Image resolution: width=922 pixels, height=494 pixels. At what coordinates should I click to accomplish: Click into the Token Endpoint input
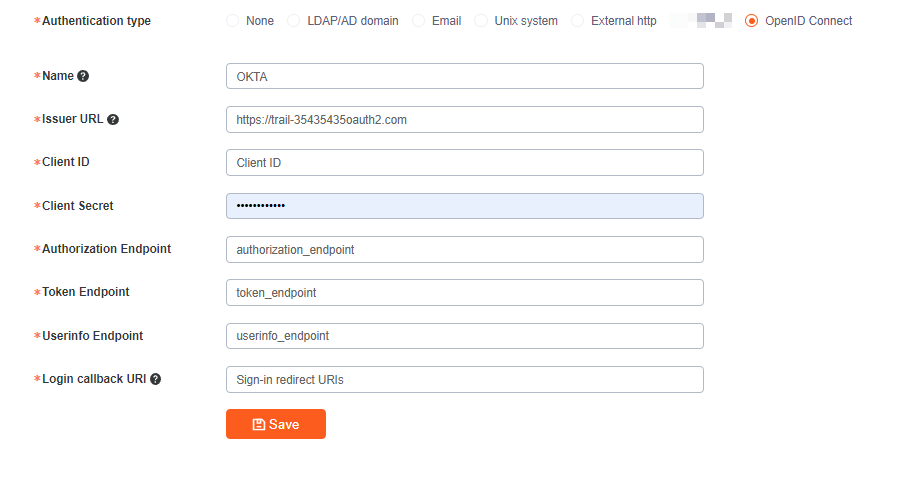click(465, 292)
